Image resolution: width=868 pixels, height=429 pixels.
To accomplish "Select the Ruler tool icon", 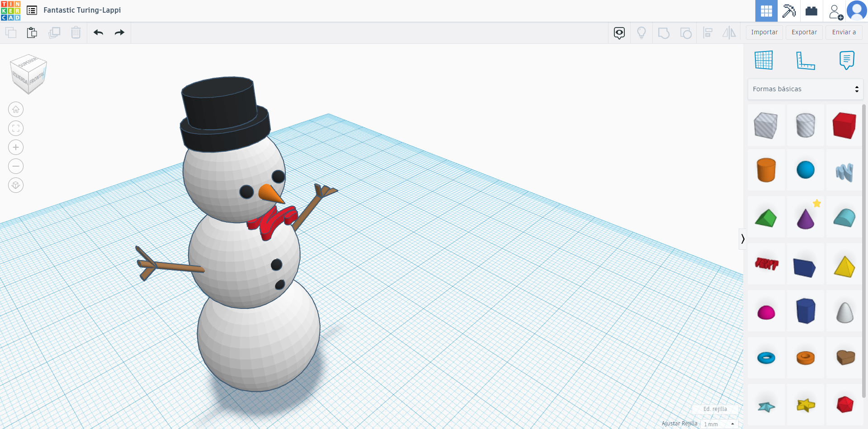I will click(x=805, y=61).
